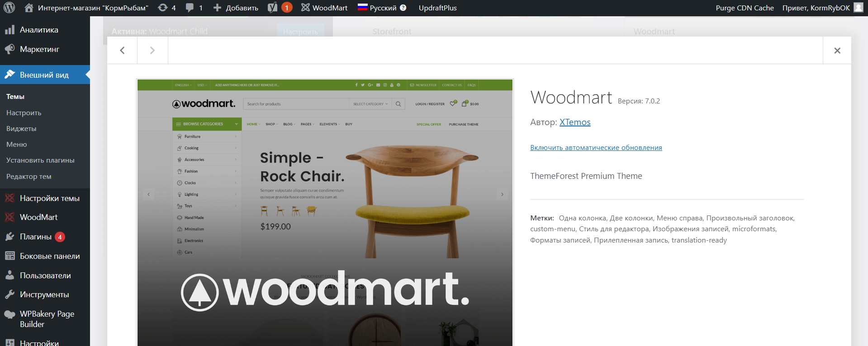Click the Woodmart theme screenshot preview
Viewport: 868px width, 346px height.
(325, 213)
